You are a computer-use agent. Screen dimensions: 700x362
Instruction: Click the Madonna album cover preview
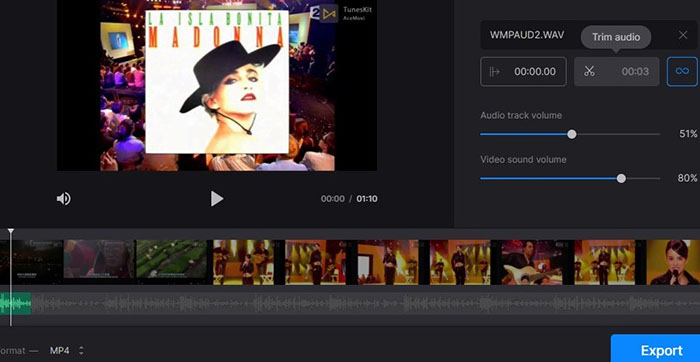pos(217,82)
